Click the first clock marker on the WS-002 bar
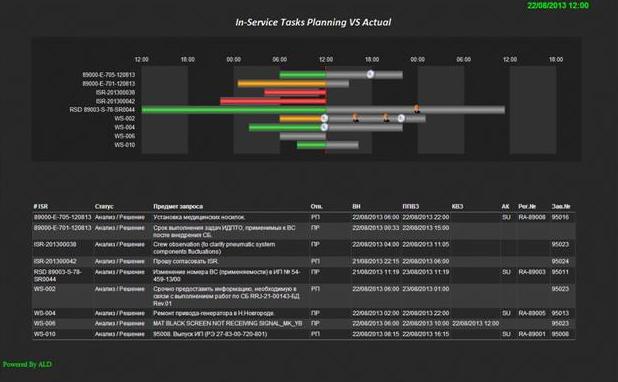618x382 pixels. (x=324, y=118)
